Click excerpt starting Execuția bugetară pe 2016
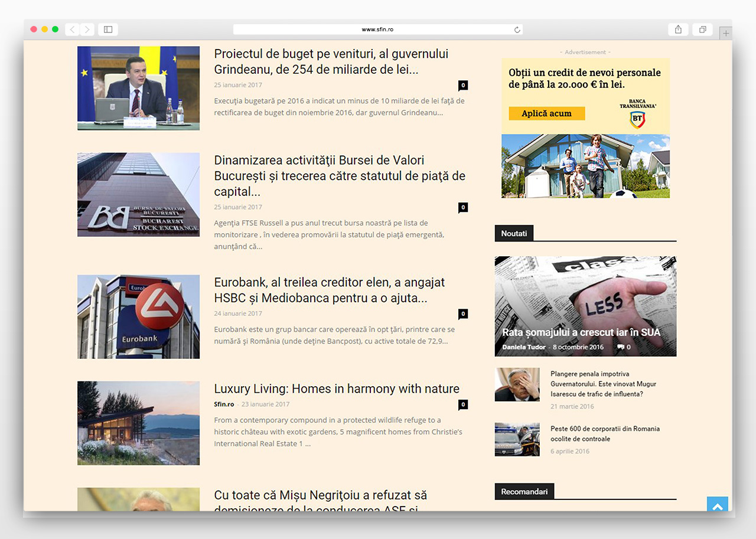Viewport: 756px width, 539px height. [x=339, y=106]
